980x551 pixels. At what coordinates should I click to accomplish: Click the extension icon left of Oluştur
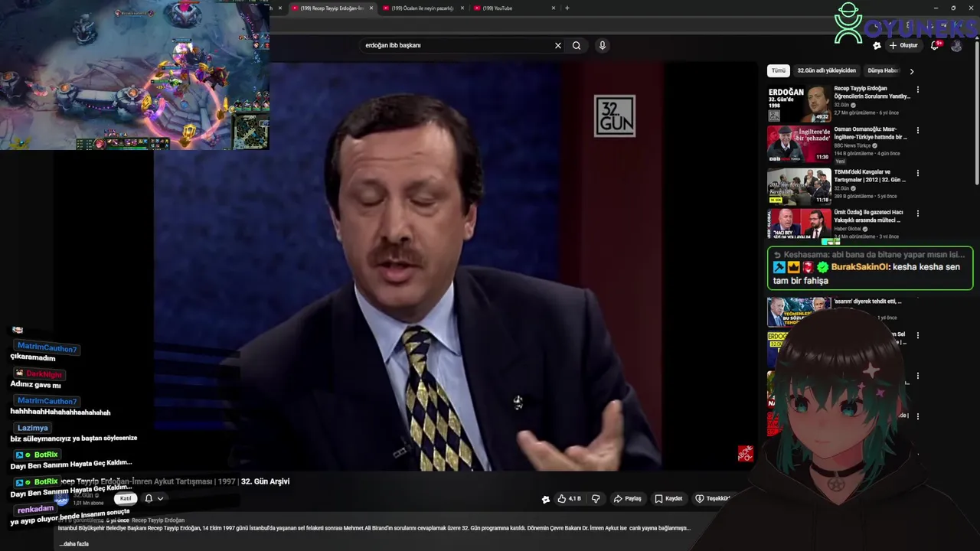pyautogui.click(x=877, y=45)
